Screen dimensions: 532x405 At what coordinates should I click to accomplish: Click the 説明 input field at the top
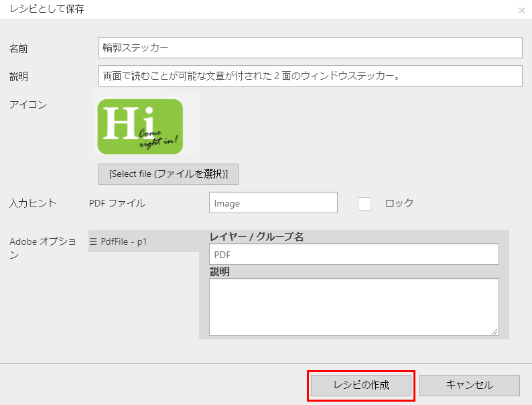(310, 76)
